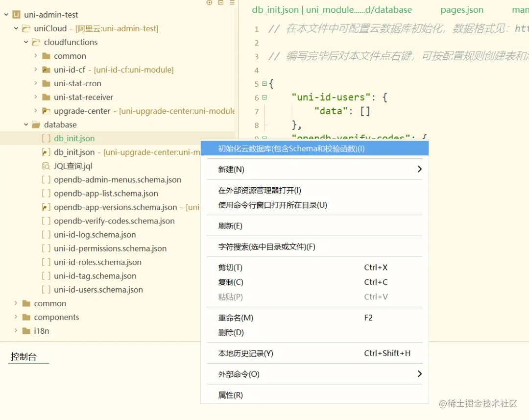Click the upgrade-center module folder icon
Image resolution: width=529 pixels, height=420 pixels.
46,111
